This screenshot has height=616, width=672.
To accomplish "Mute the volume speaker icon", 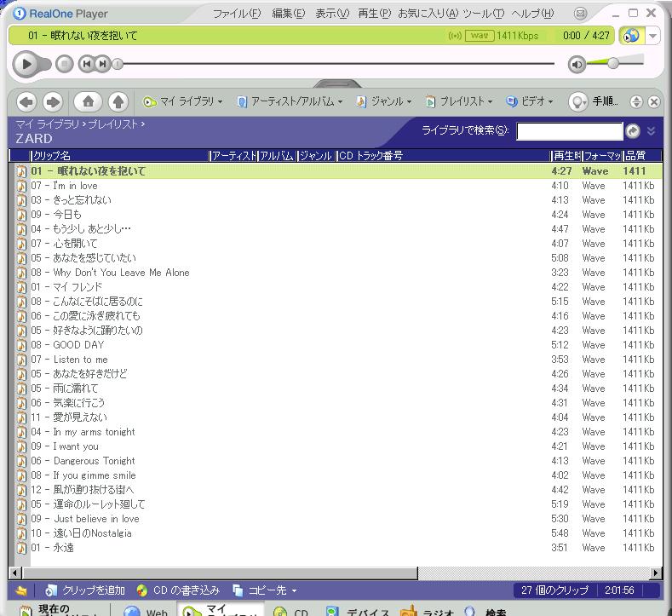I will tap(577, 65).
